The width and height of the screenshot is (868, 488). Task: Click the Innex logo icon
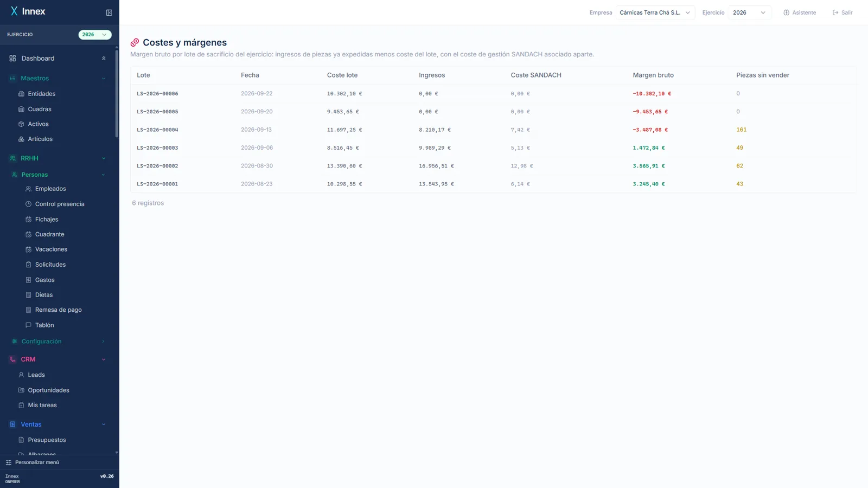pyautogui.click(x=14, y=11)
